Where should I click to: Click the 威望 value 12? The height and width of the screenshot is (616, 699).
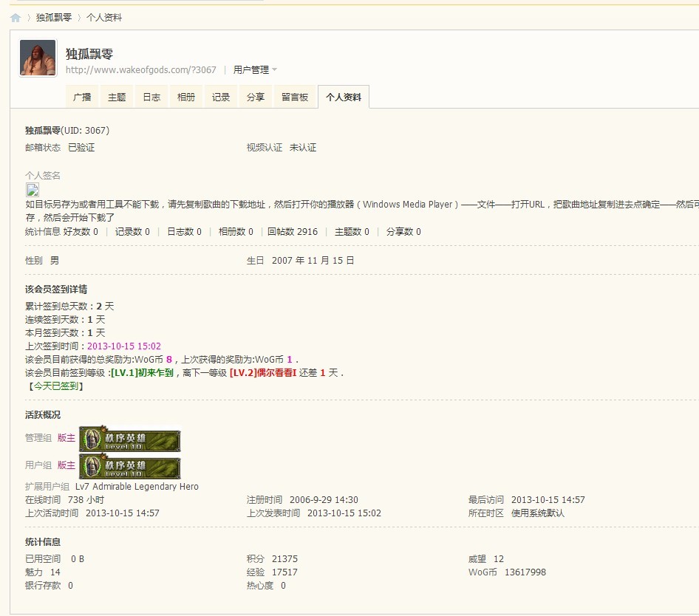click(x=499, y=559)
